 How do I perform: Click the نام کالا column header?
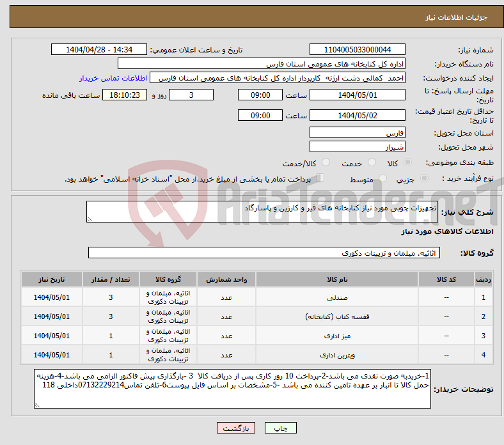click(x=337, y=279)
